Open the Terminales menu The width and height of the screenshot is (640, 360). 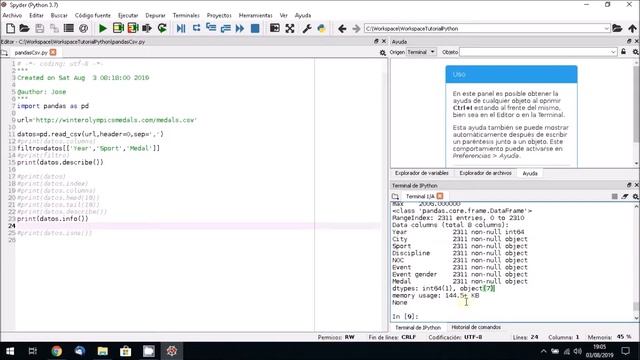click(x=186, y=15)
